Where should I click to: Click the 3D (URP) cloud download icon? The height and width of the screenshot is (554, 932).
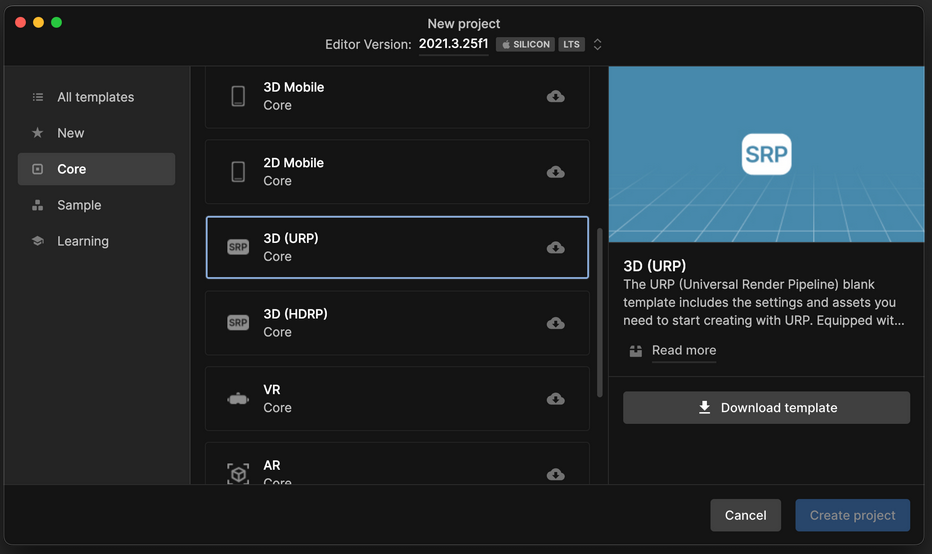click(556, 247)
